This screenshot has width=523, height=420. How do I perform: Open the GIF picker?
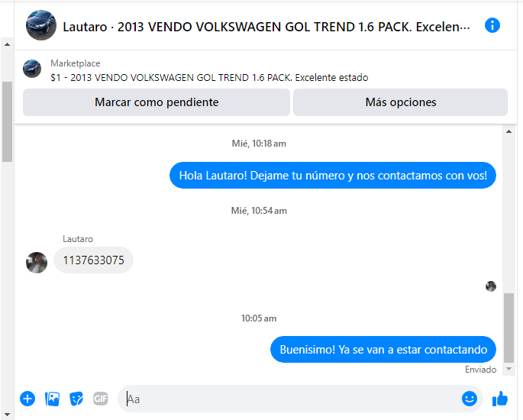100,399
